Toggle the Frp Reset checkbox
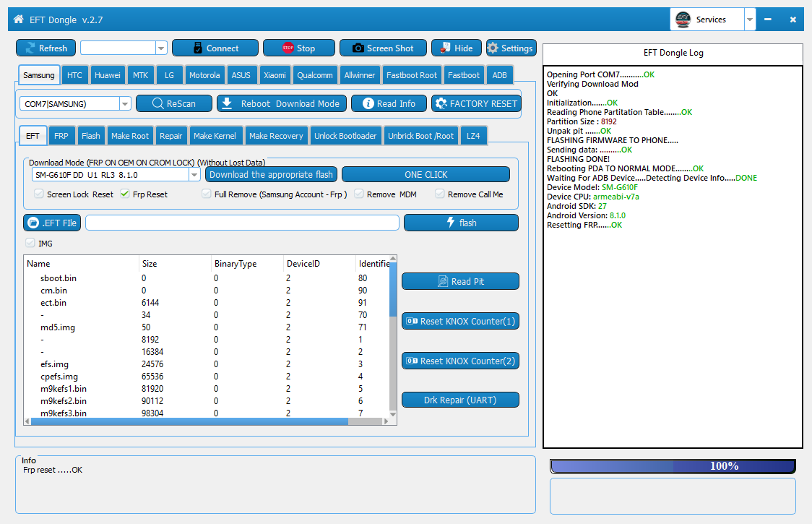 125,194
